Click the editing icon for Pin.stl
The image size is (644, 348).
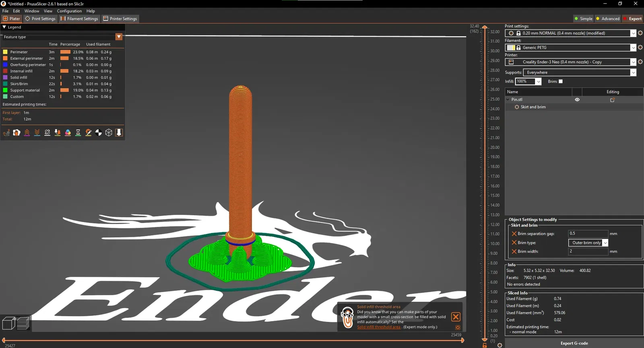[613, 100]
